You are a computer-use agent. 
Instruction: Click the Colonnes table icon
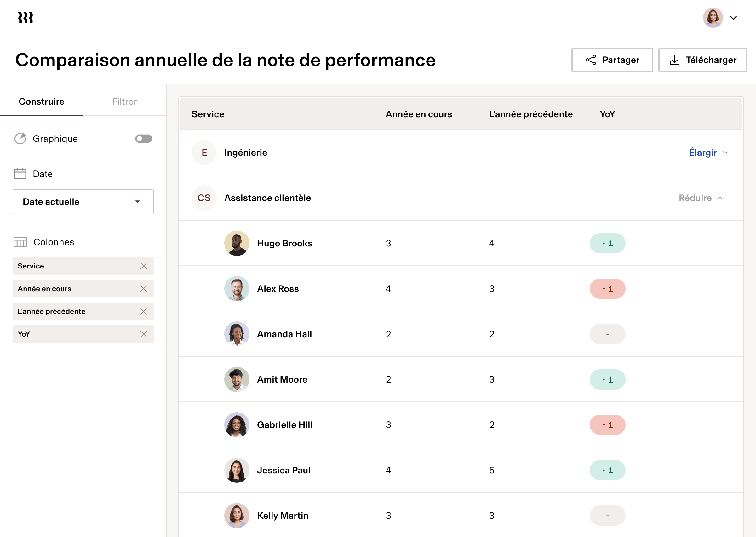20,242
